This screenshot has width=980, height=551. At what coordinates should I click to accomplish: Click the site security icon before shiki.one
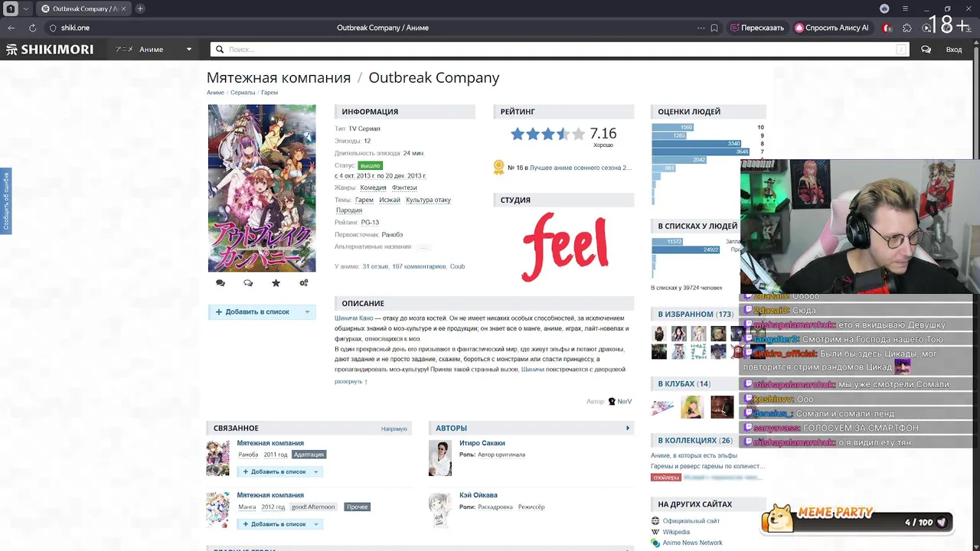(x=53, y=28)
